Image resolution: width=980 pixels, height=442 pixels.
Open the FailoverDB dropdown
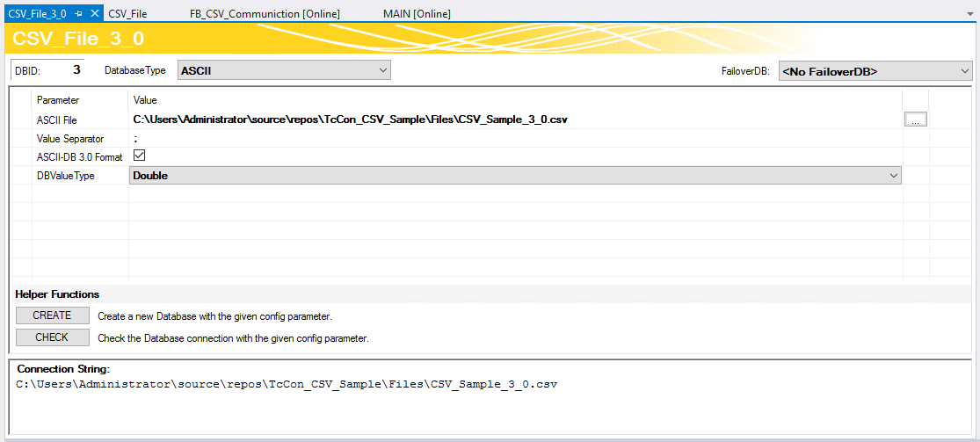(875, 71)
